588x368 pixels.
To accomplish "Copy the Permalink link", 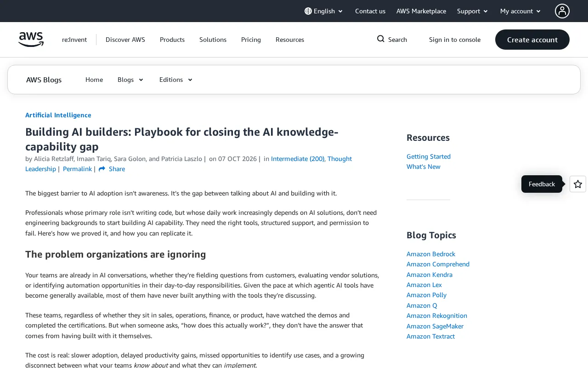I will [x=77, y=169].
